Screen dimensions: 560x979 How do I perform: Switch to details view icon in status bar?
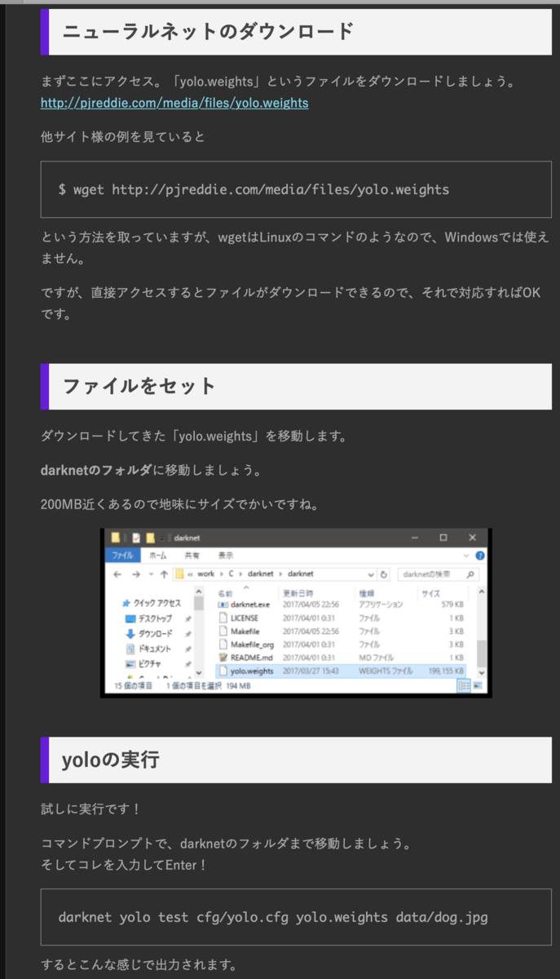[465, 686]
